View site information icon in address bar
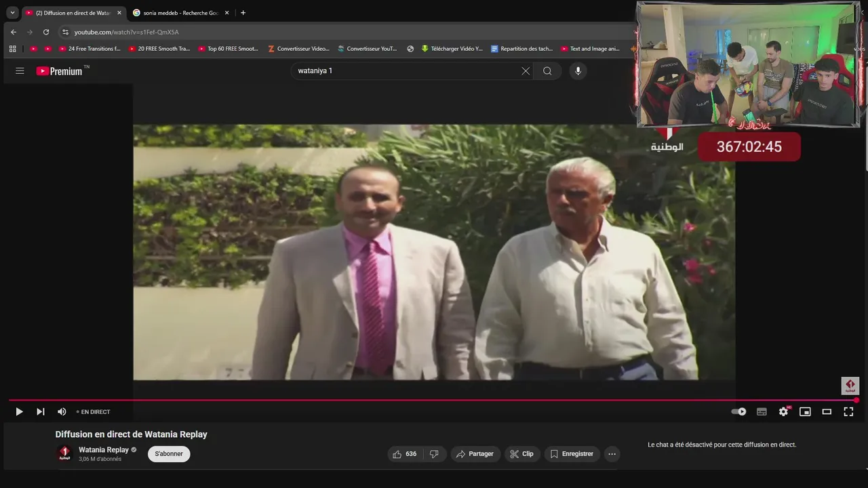Viewport: 868px width, 488px height. point(65,32)
